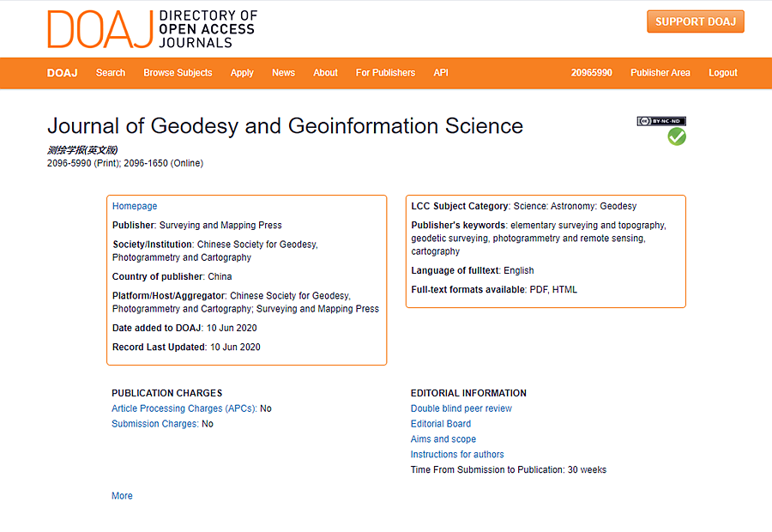Open the News section

283,73
